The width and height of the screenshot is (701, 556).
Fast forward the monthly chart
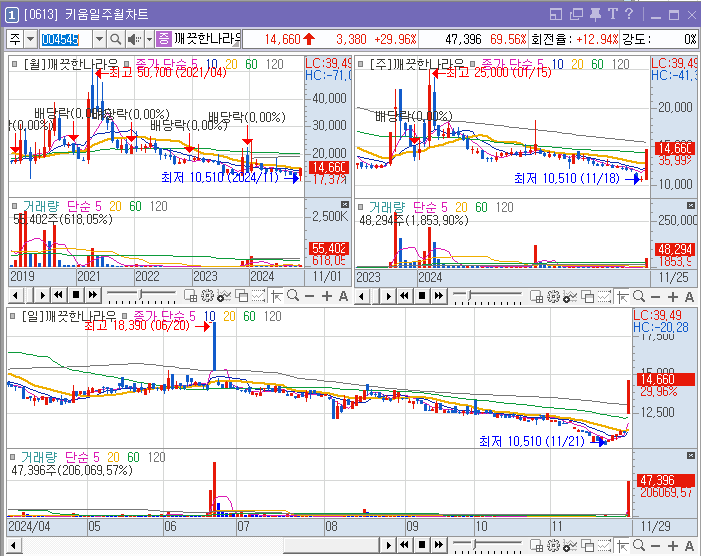[93, 295]
